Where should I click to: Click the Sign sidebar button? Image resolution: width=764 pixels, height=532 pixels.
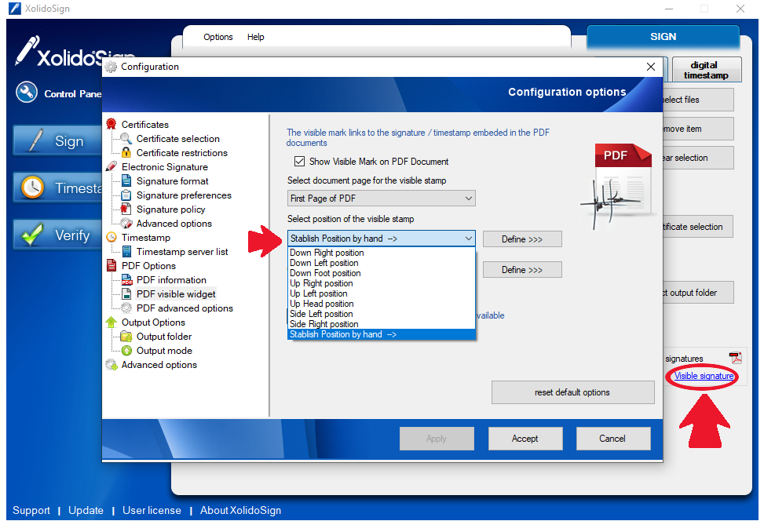57,141
